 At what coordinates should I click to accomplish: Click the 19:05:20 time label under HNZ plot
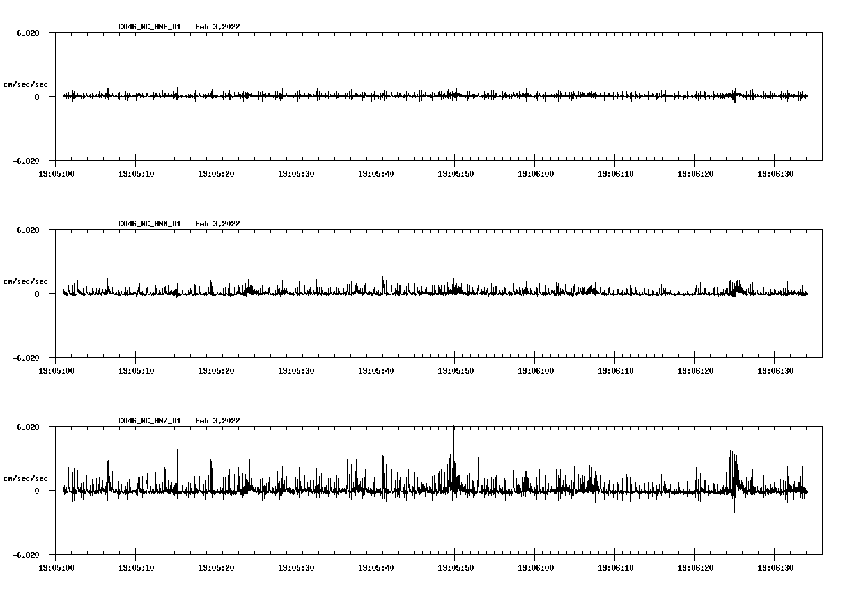216,567
